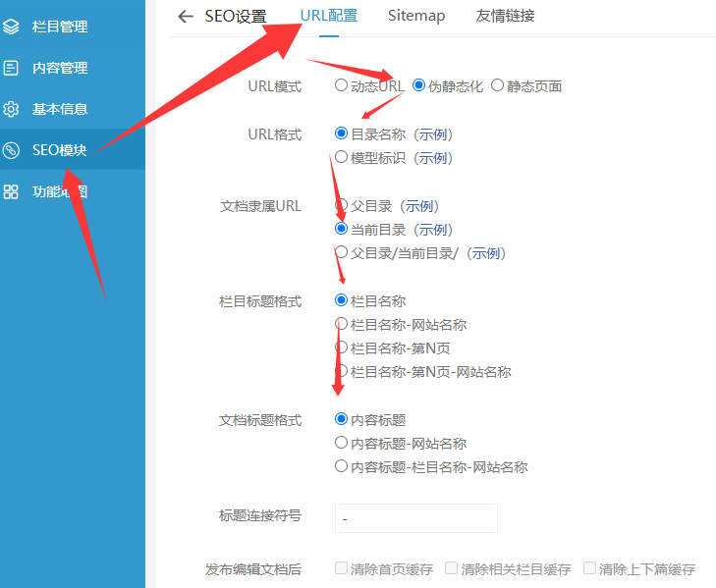Click the SEO设置 page title
Image resolution: width=716 pixels, height=588 pixels.
point(236,17)
